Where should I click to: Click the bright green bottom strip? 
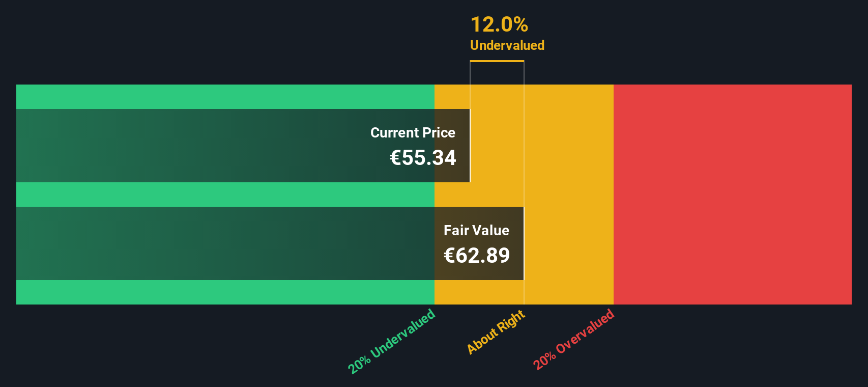click(225, 292)
